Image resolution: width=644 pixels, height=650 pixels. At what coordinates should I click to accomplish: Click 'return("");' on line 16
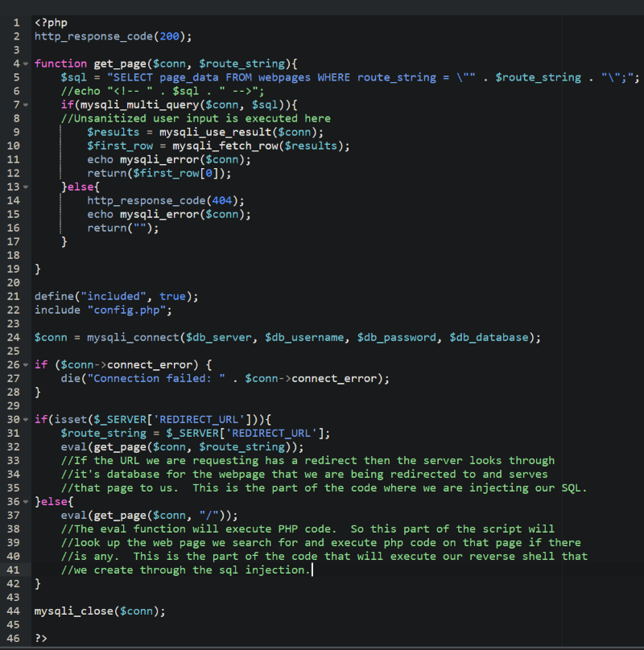coord(123,228)
